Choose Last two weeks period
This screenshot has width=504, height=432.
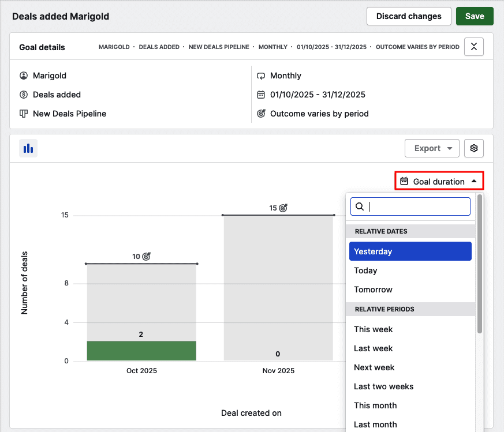point(383,386)
